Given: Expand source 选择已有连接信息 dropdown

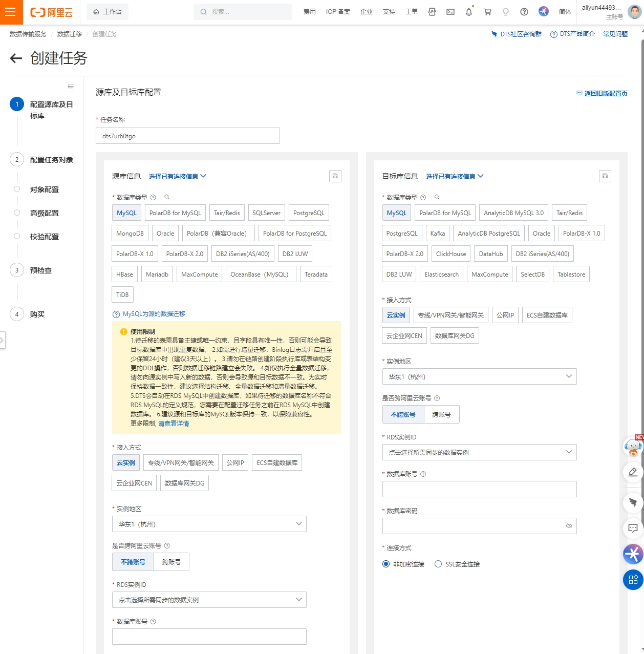Looking at the screenshot, I should [x=177, y=176].
